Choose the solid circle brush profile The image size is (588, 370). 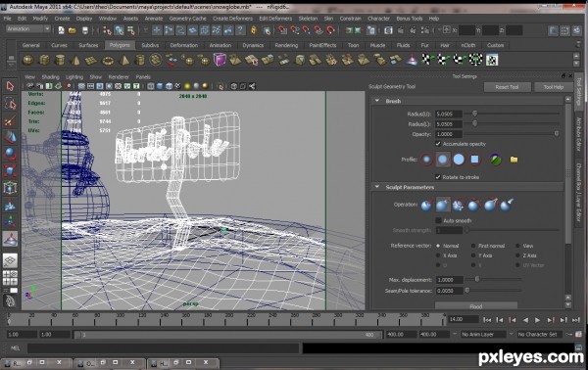coord(459,160)
